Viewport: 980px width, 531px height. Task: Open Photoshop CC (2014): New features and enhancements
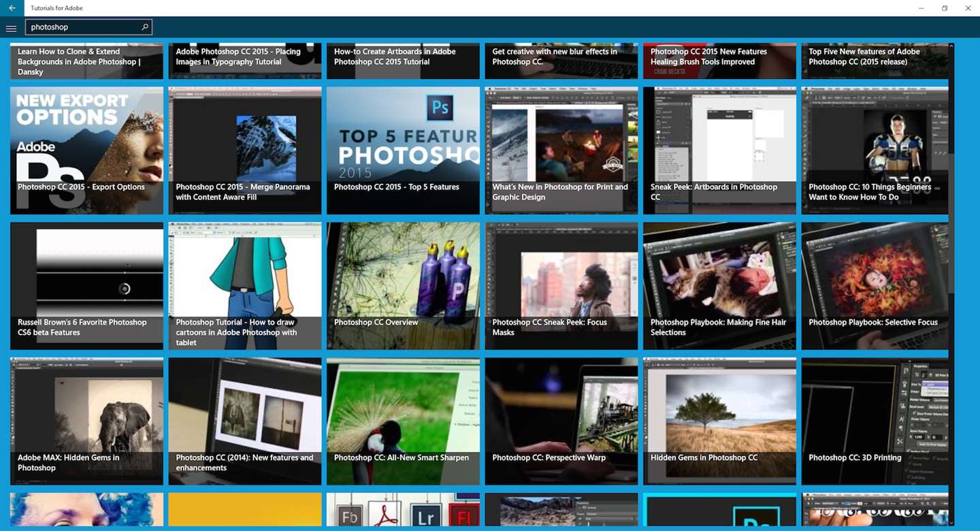click(245, 421)
